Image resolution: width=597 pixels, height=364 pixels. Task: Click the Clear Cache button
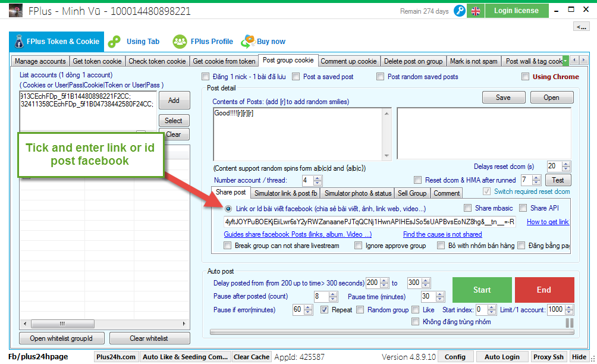coord(252,357)
